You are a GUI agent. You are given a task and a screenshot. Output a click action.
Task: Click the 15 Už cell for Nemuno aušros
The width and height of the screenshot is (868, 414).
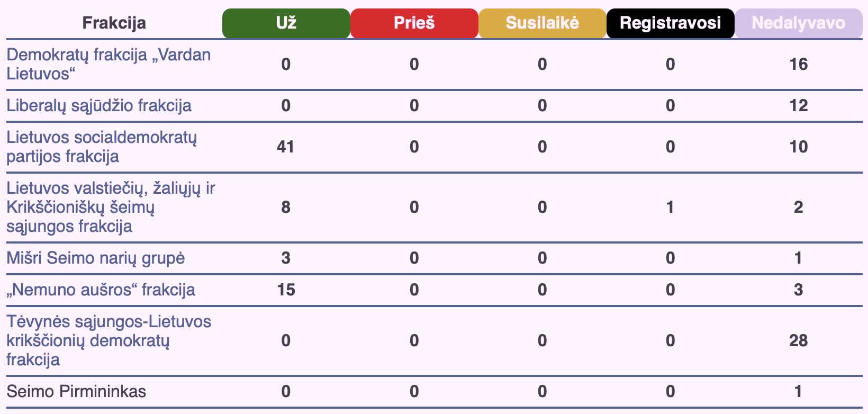(x=286, y=290)
